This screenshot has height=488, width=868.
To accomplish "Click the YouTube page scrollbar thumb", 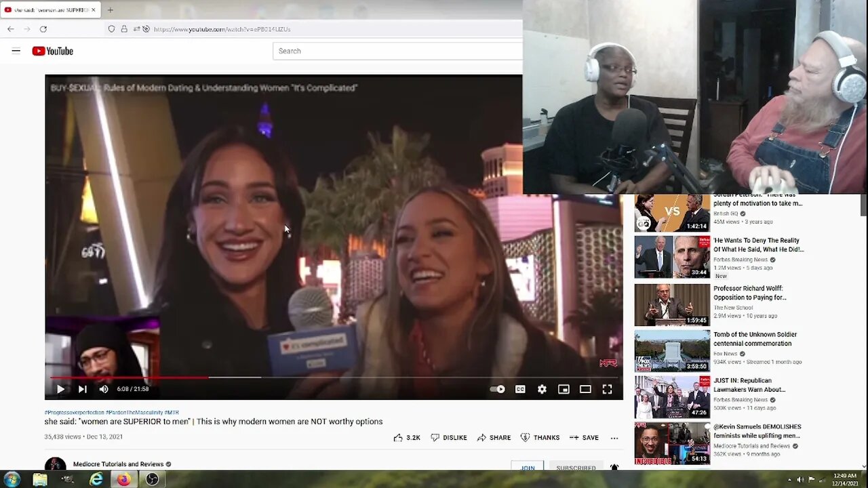I will pyautogui.click(x=863, y=205).
